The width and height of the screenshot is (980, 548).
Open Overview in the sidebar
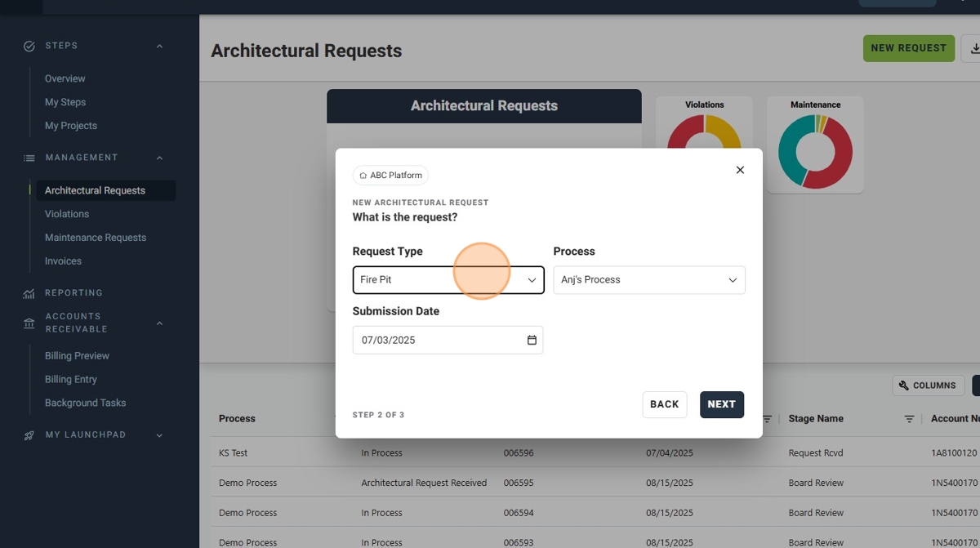point(65,78)
